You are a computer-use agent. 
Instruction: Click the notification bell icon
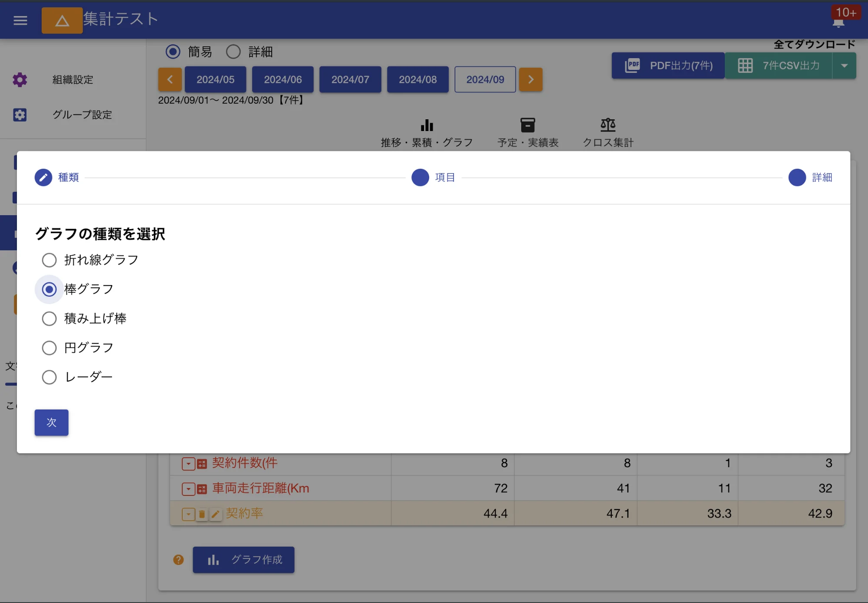tap(838, 23)
